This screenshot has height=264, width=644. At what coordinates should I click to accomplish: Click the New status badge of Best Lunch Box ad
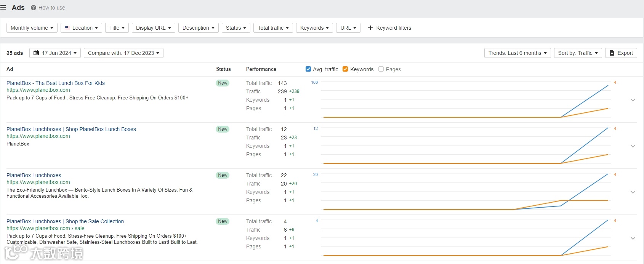click(223, 83)
